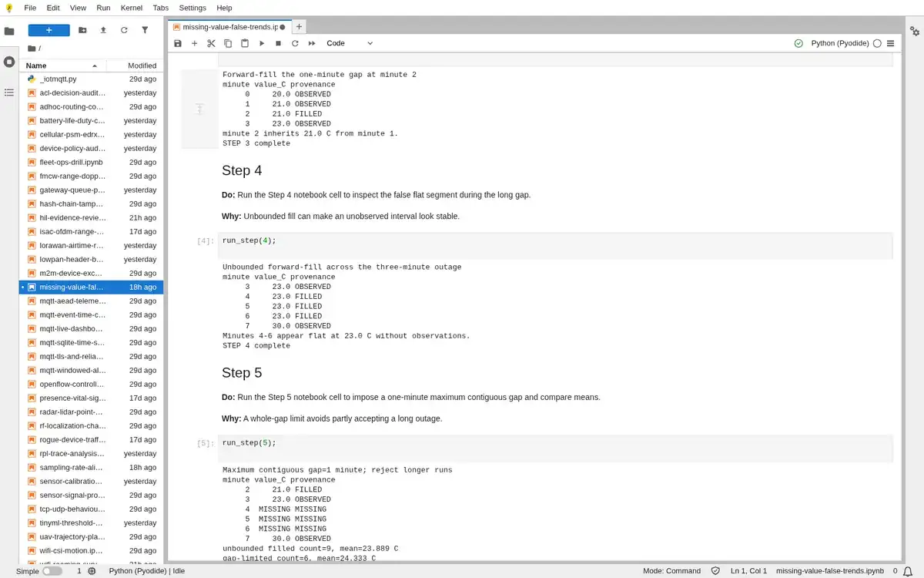Viewport: 924px width, 578px height.
Task: Click the Python (Pyodide) kernel name
Action: (840, 43)
